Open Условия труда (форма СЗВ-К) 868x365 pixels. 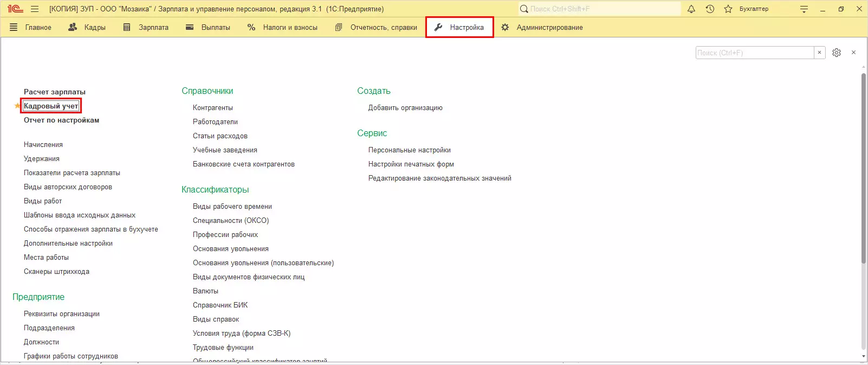(x=242, y=333)
